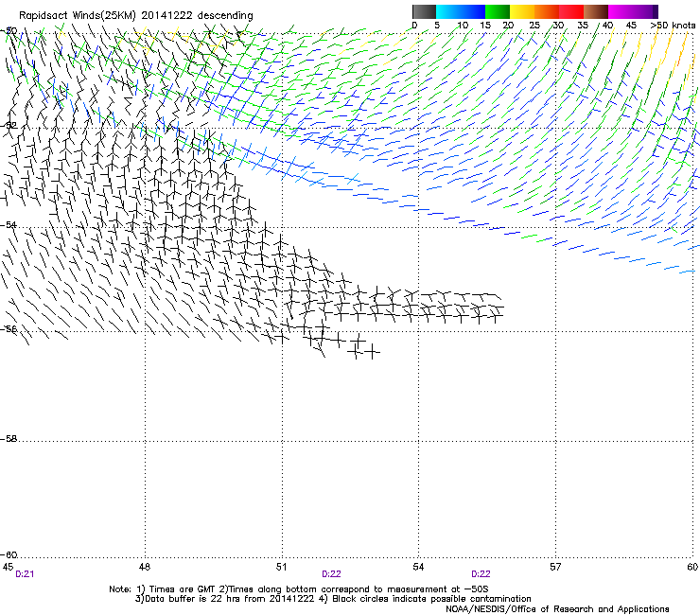Click the 'NOAA/NESDIS/Office of Research and Applications' credit
Viewport: 700px width, 615px height.
[x=557, y=609]
